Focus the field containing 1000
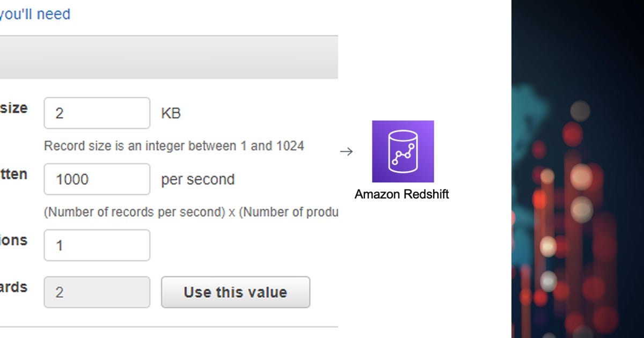This screenshot has width=644, height=338. click(x=97, y=179)
